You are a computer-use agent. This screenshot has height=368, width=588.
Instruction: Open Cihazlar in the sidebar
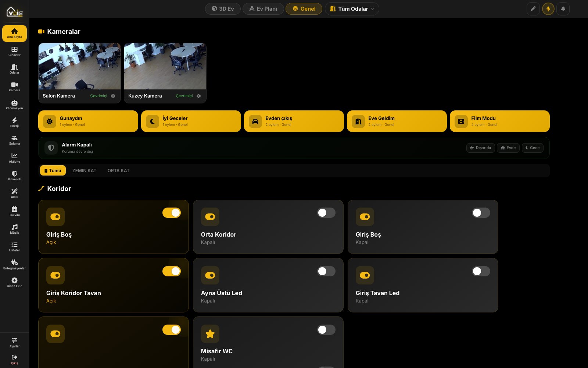[x=14, y=51]
